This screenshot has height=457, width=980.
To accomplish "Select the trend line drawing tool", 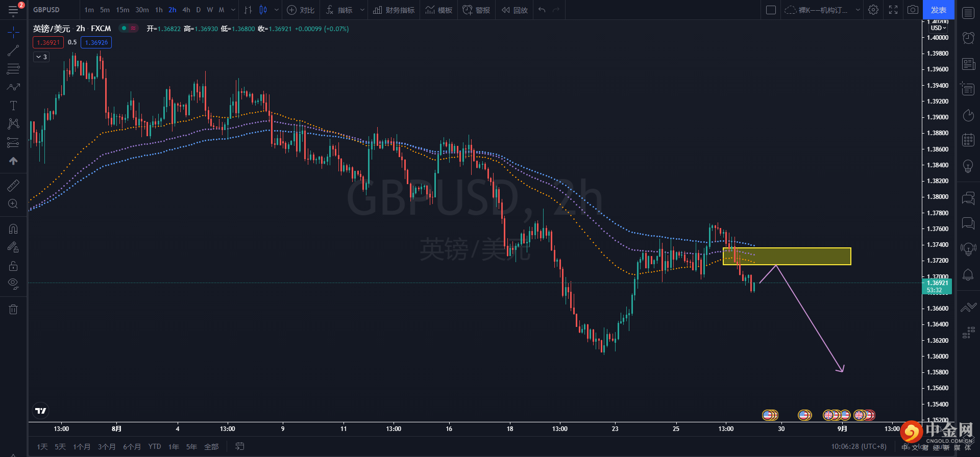I will (13, 50).
